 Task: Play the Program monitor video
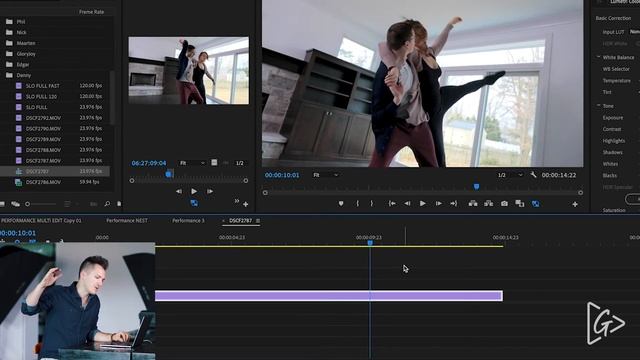(422, 203)
